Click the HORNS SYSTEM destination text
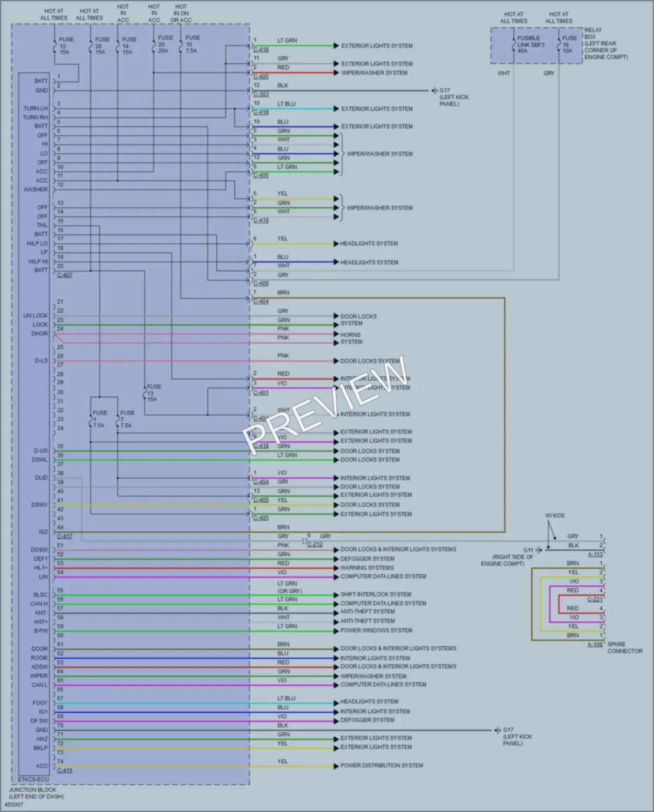Screen dimensions: 654x812 tap(352, 338)
